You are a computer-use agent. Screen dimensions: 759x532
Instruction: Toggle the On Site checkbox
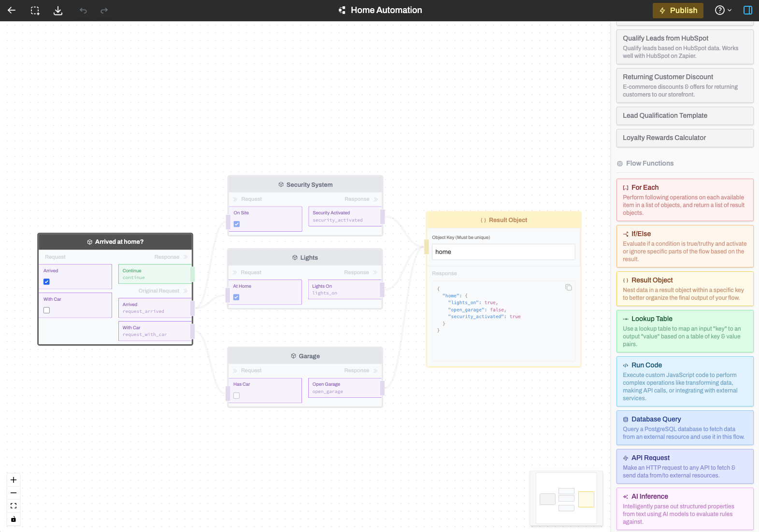pyautogui.click(x=237, y=224)
